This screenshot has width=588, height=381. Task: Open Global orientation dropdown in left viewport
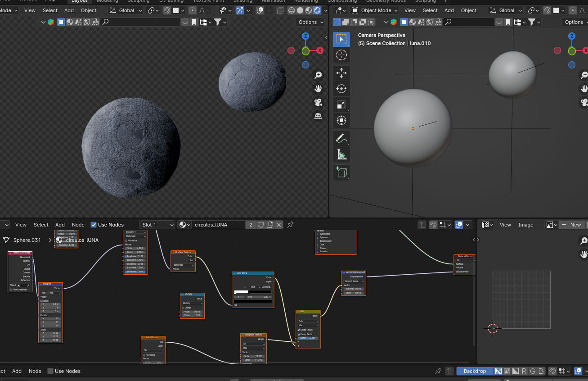click(126, 10)
